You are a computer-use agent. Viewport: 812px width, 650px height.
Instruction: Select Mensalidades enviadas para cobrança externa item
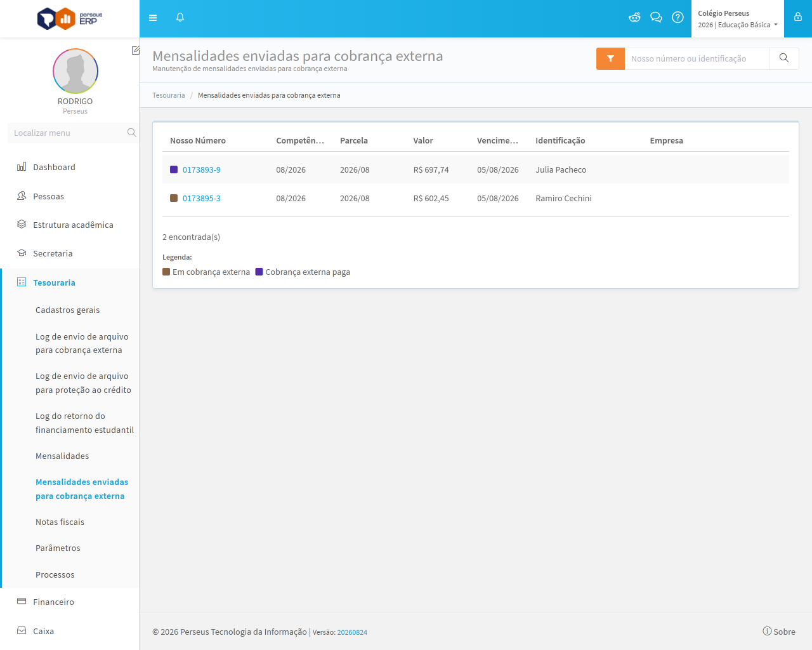(x=82, y=489)
